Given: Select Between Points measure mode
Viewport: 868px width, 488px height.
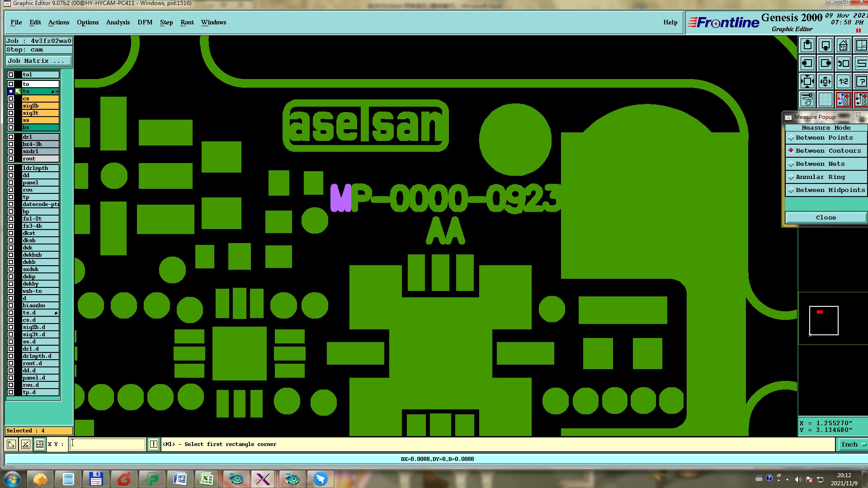Looking at the screenshot, I should pyautogui.click(x=826, y=138).
